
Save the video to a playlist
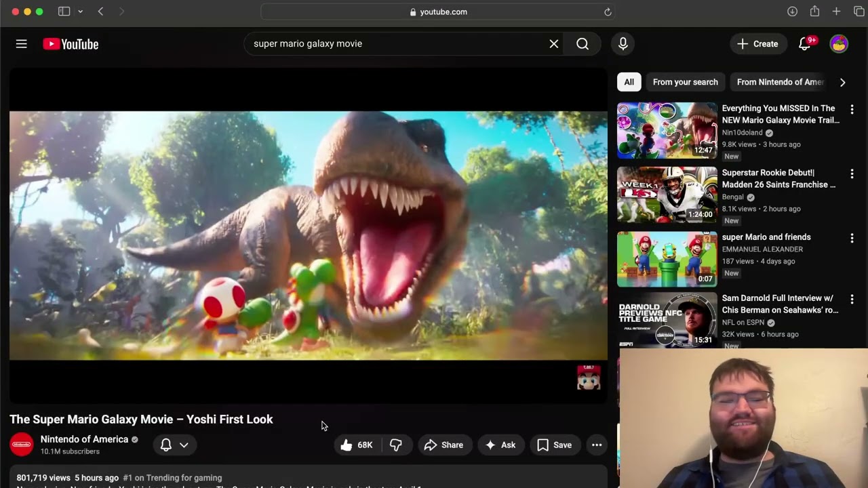(x=555, y=445)
